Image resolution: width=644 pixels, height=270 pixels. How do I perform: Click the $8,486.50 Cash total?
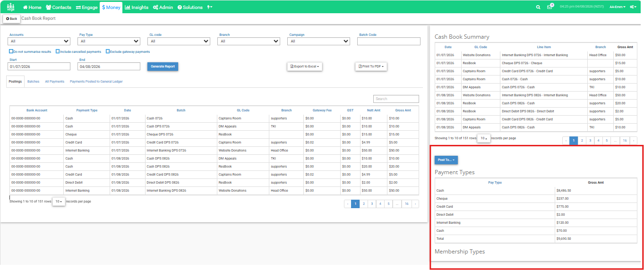pos(564,191)
